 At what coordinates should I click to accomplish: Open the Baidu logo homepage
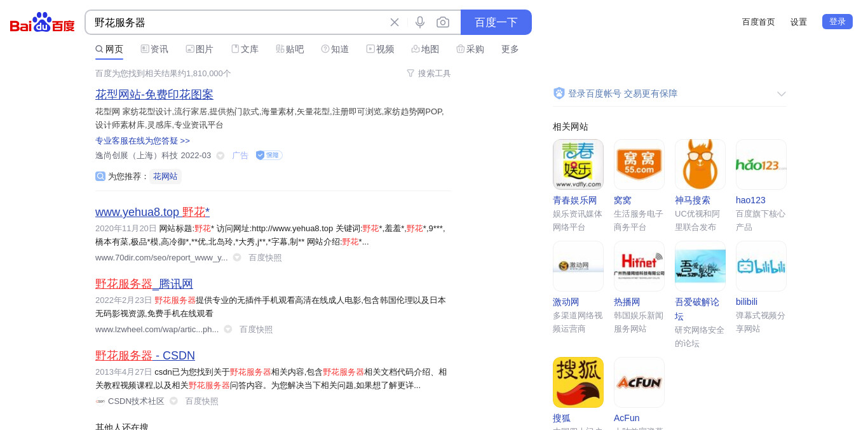coord(43,22)
